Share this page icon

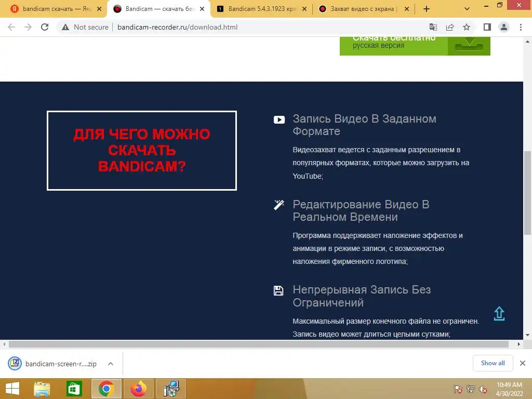click(x=450, y=27)
